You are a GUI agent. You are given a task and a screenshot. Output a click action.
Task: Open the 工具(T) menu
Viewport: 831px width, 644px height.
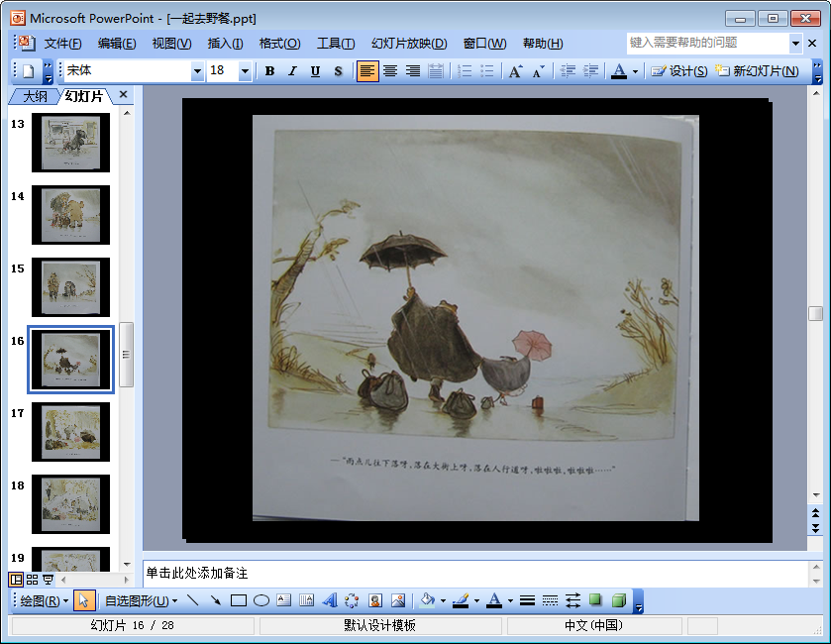(336, 44)
